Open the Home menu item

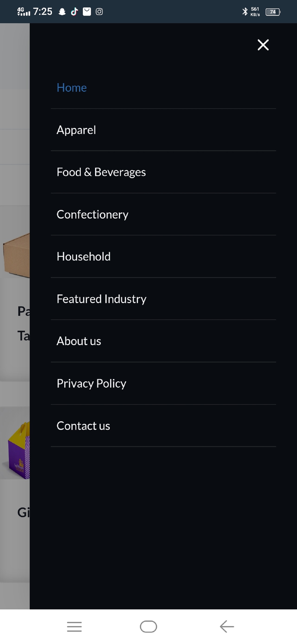[72, 88]
